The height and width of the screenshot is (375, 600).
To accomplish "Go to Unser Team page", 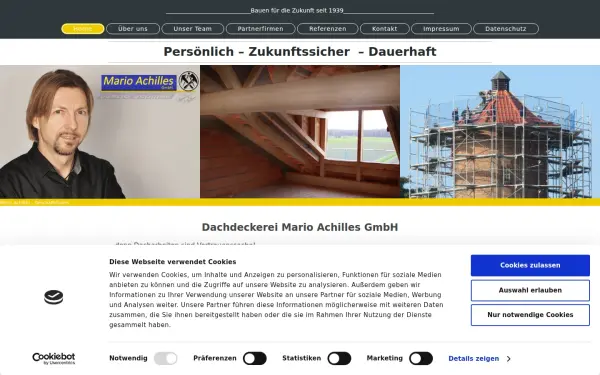I will coord(192,29).
